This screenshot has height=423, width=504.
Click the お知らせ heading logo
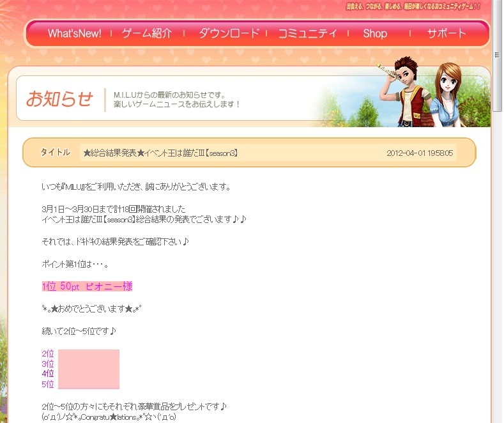pos(60,99)
